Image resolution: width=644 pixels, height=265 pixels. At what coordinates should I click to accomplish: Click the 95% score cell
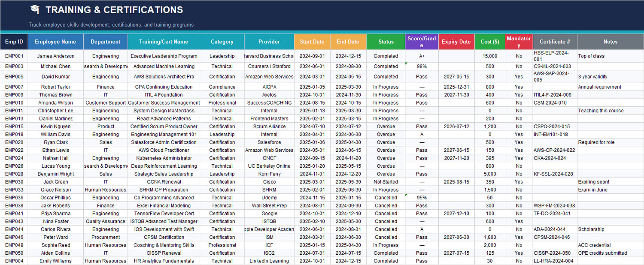coord(422,198)
